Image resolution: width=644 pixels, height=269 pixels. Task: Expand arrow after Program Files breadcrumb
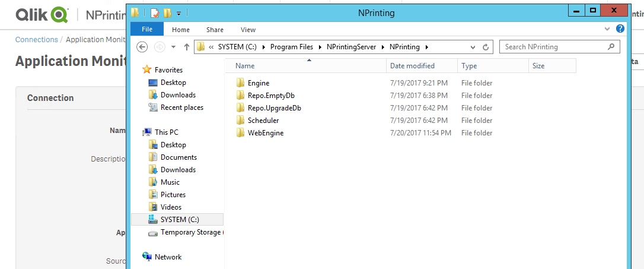(x=320, y=47)
